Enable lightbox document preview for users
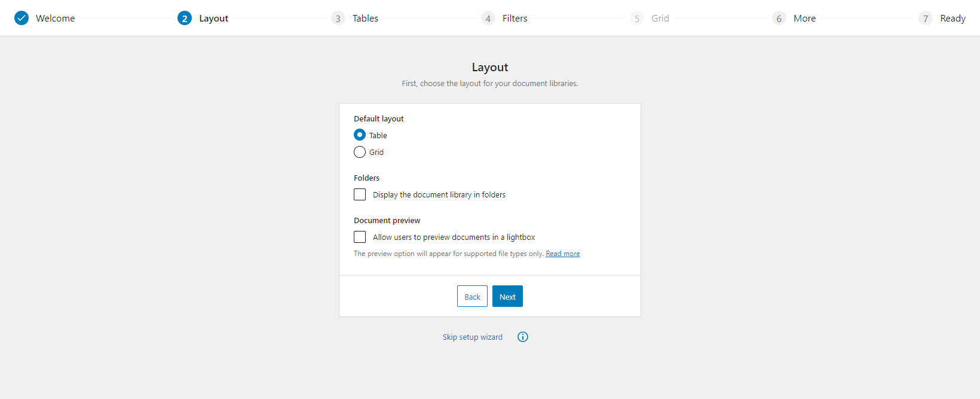Viewport: 980px width, 399px height. pyautogui.click(x=359, y=236)
